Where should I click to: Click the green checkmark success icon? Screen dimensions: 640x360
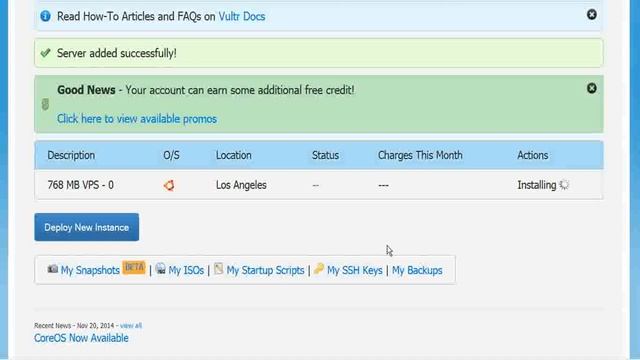(x=45, y=53)
